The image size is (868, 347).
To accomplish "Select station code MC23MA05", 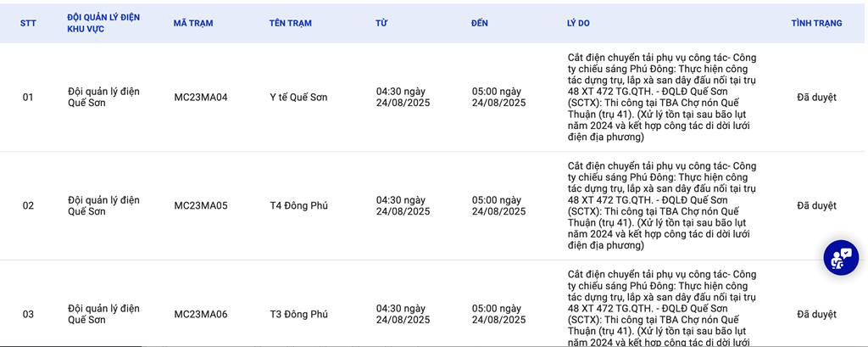I will [x=201, y=205].
